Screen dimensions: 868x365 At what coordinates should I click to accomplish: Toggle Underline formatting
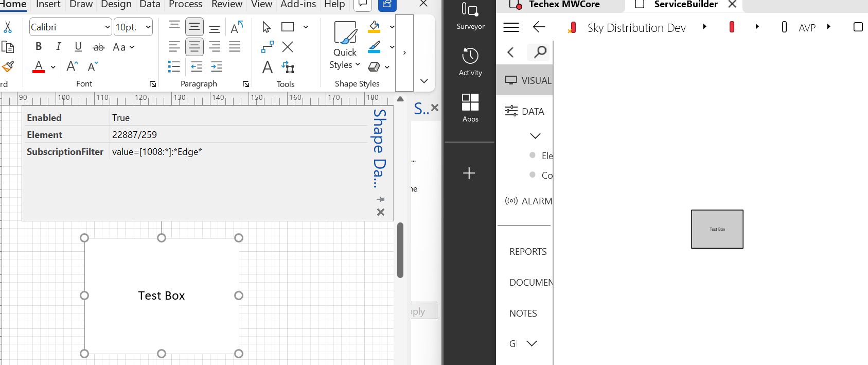(x=78, y=47)
